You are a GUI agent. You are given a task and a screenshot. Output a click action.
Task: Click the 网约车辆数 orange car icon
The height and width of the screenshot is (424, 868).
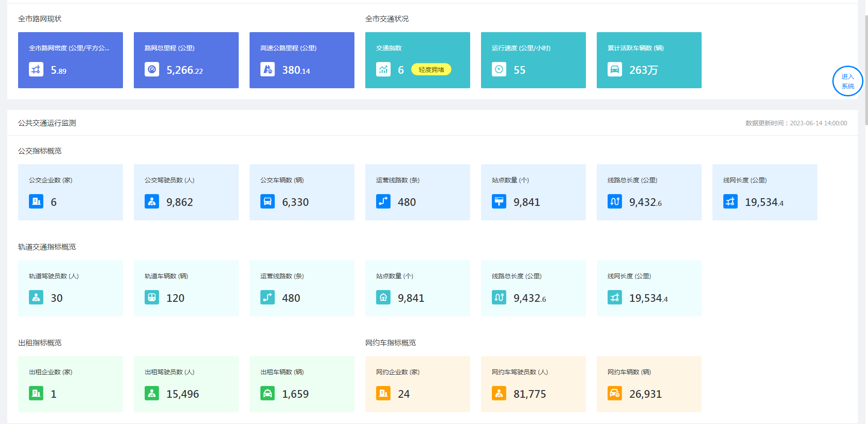[615, 394]
